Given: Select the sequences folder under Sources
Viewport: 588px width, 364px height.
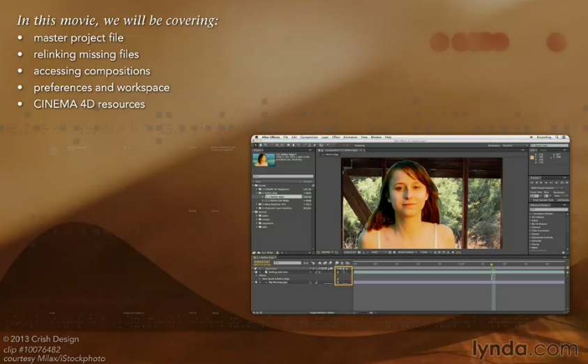Looking at the screenshot, I should tap(268, 223).
